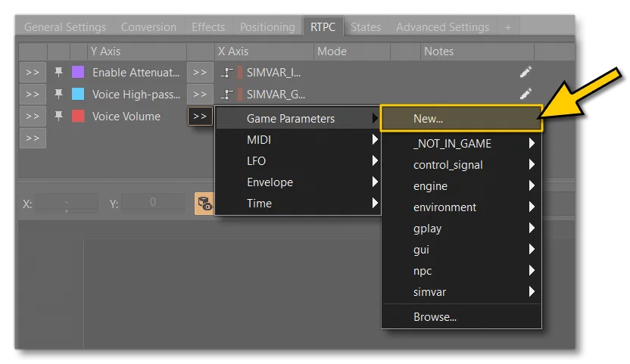
Task: Switch to the Conversion tab
Action: pos(148,27)
